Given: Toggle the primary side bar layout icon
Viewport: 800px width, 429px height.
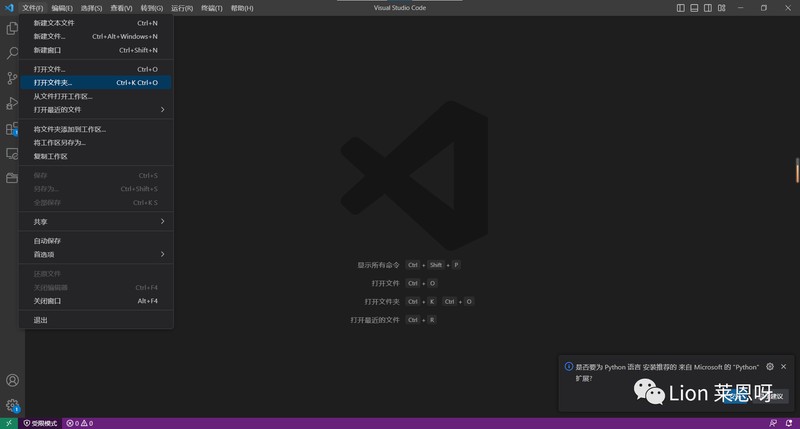Looking at the screenshot, I should point(681,8).
